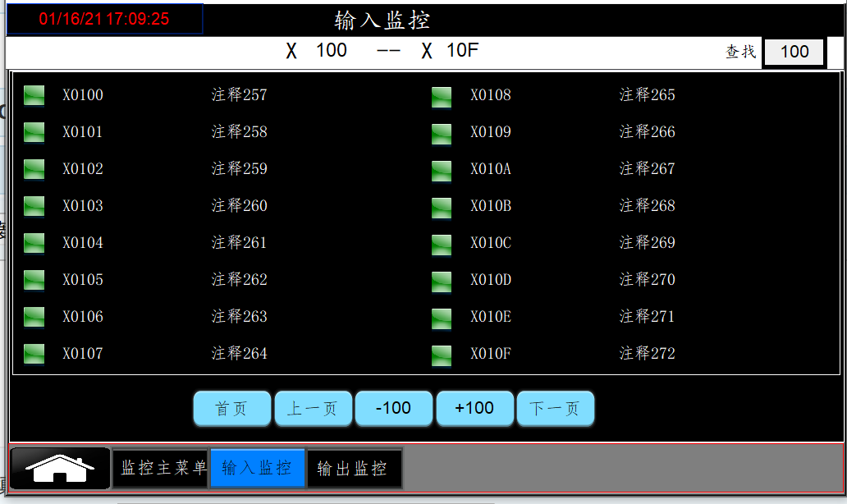Click the date and time display
This screenshot has height=504, width=847.
click(x=104, y=19)
